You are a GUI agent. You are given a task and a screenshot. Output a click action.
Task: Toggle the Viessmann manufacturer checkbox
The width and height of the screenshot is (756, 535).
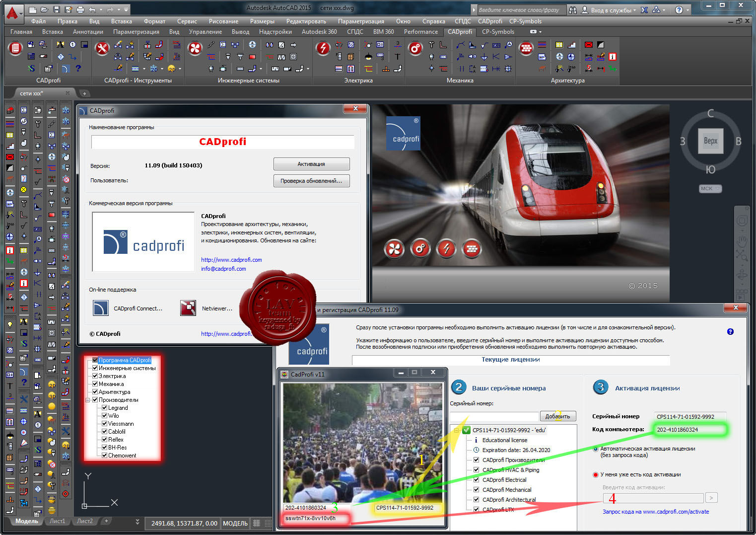(x=105, y=424)
